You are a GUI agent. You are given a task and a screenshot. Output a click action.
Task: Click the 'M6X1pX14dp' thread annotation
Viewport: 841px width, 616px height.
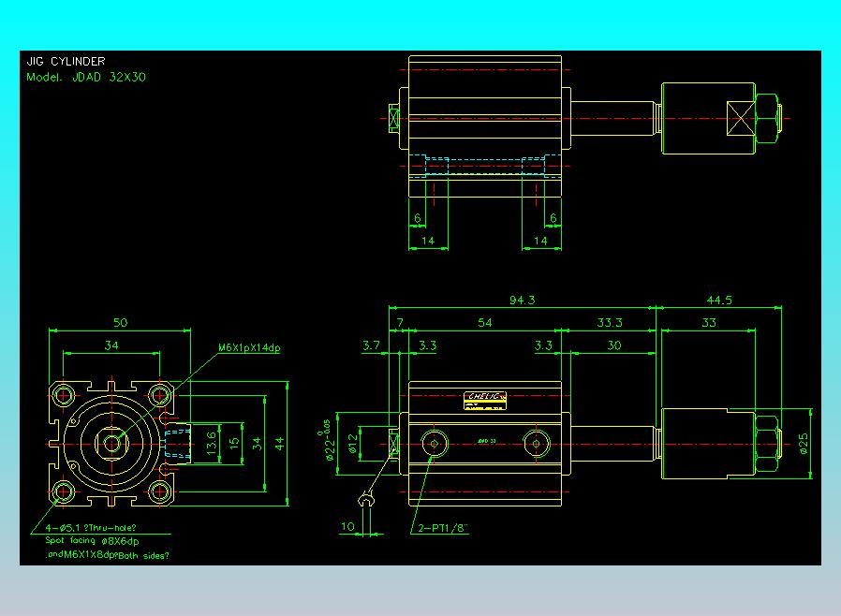pyautogui.click(x=249, y=348)
